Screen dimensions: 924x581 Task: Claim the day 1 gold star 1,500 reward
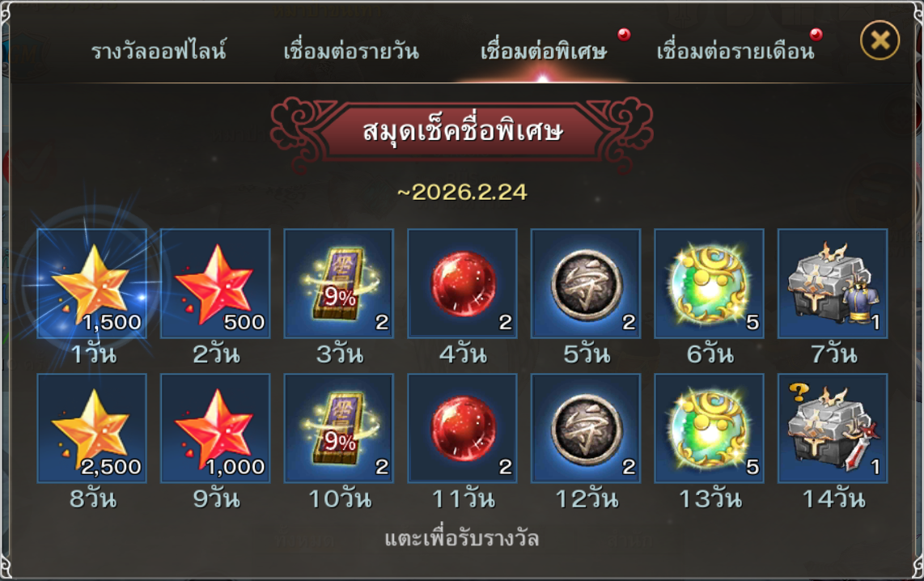pyautogui.click(x=92, y=283)
